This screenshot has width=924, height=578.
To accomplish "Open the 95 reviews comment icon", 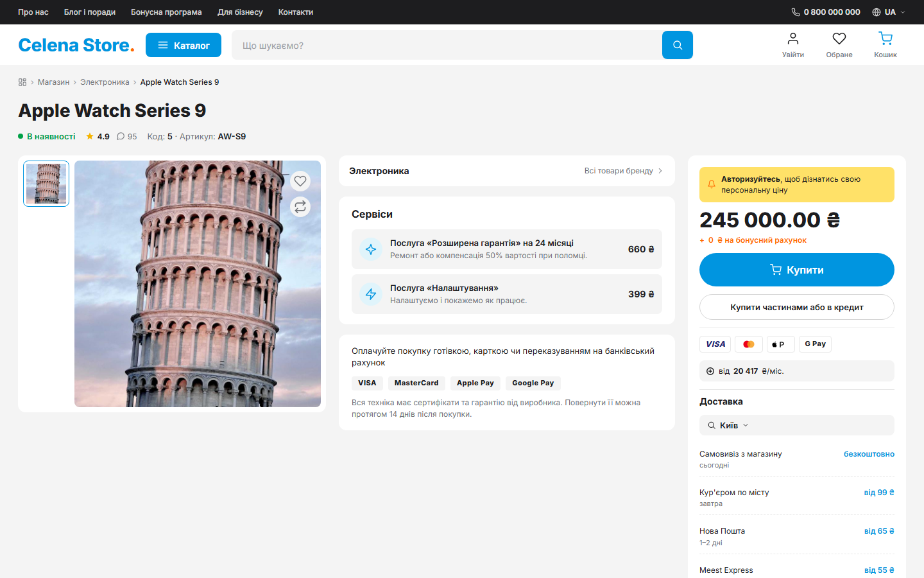I will (x=127, y=136).
